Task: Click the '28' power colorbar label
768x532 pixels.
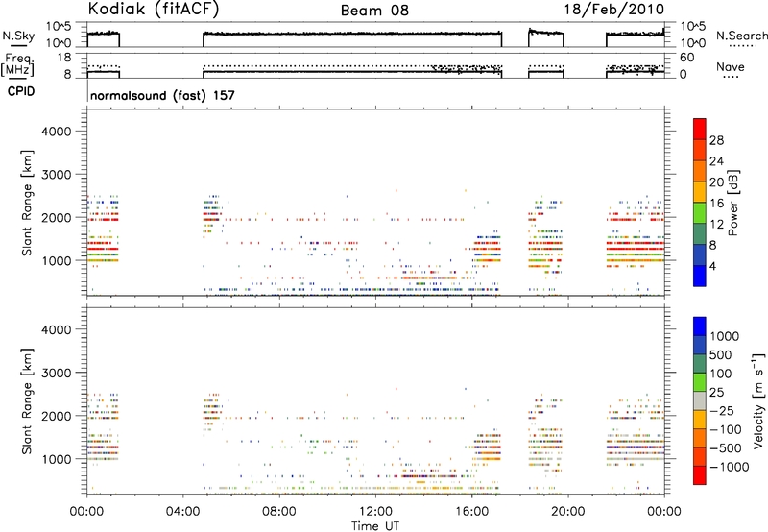Action: tap(716, 140)
